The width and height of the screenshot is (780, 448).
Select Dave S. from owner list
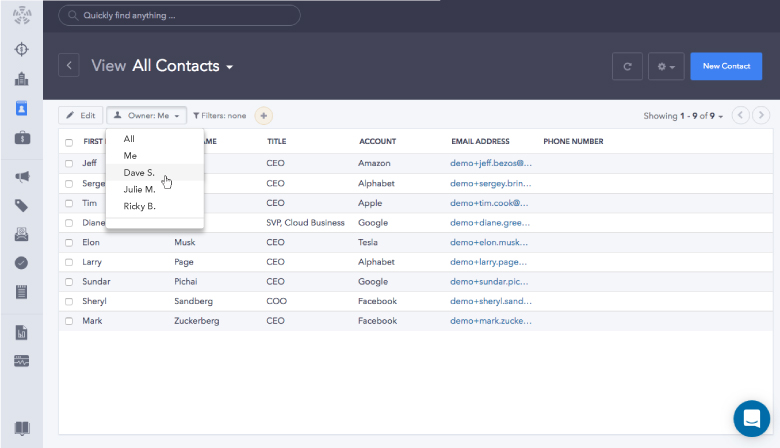pos(139,173)
